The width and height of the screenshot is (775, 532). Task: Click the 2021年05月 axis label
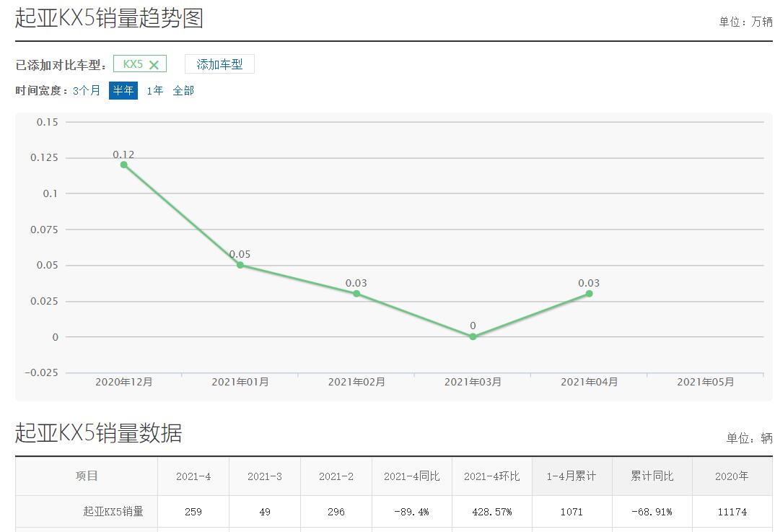(x=705, y=382)
